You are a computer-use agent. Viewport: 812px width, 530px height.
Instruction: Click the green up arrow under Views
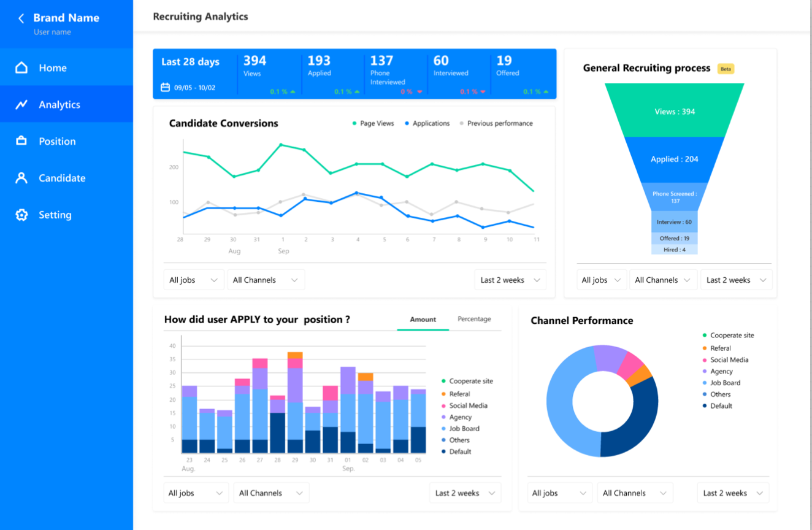293,91
